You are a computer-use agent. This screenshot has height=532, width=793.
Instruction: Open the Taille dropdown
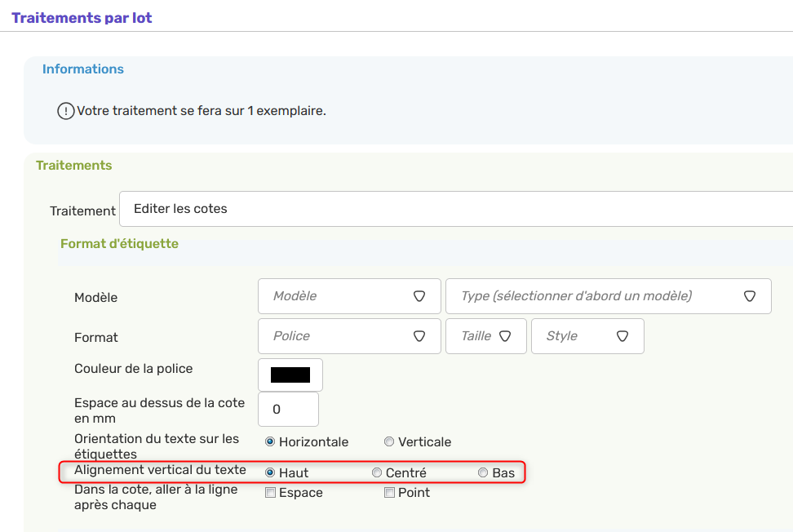click(x=485, y=336)
